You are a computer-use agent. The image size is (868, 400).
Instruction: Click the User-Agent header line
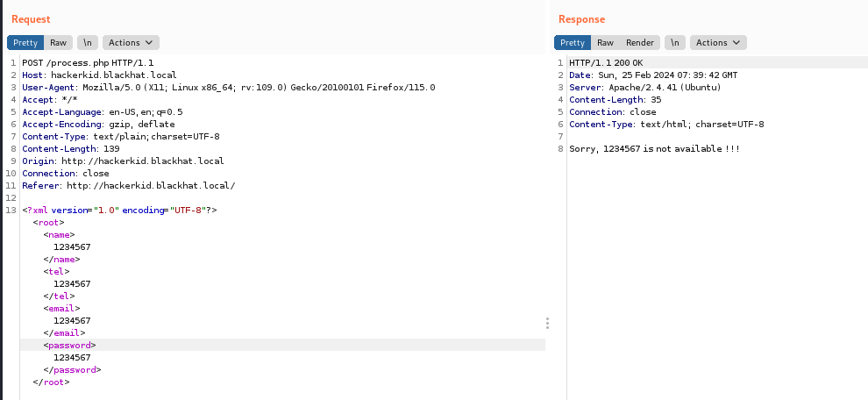tap(229, 87)
